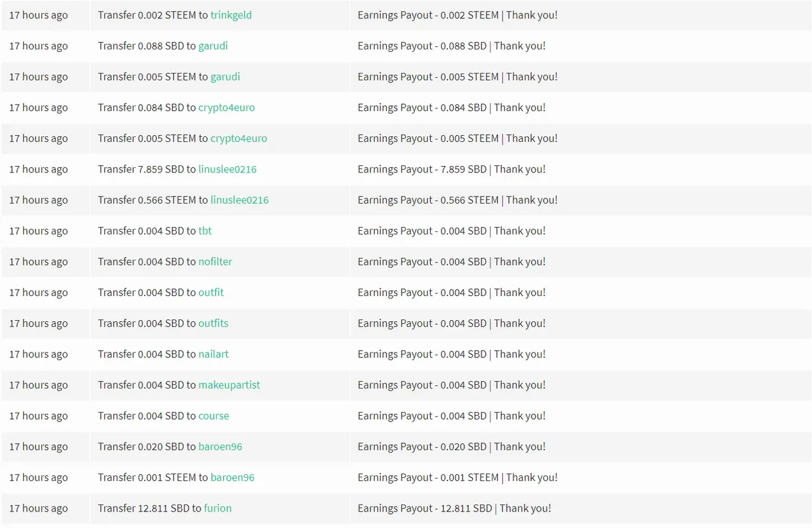
Task: Select memo "Earnings Payout - 0.001 STEEM | Thank you!"
Action: pos(457,478)
